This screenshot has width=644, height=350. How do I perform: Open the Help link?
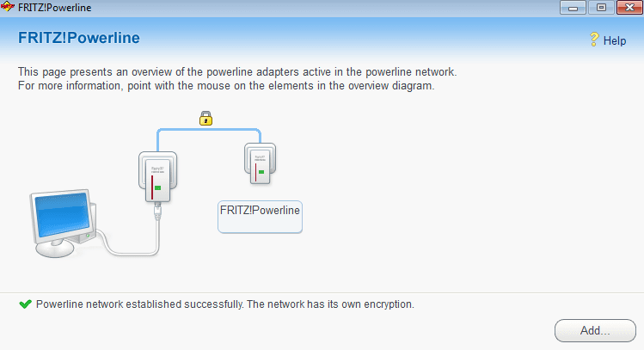tap(615, 40)
